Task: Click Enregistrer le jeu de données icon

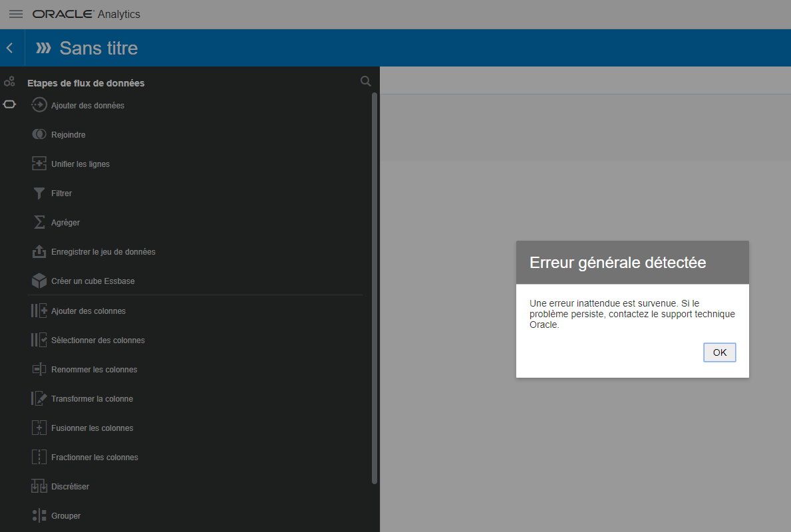Action: (39, 251)
